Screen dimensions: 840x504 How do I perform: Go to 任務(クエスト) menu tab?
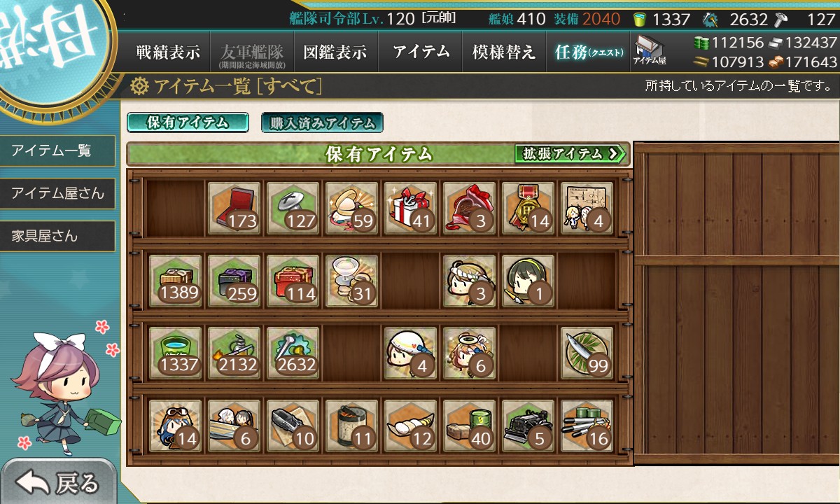pyautogui.click(x=587, y=52)
